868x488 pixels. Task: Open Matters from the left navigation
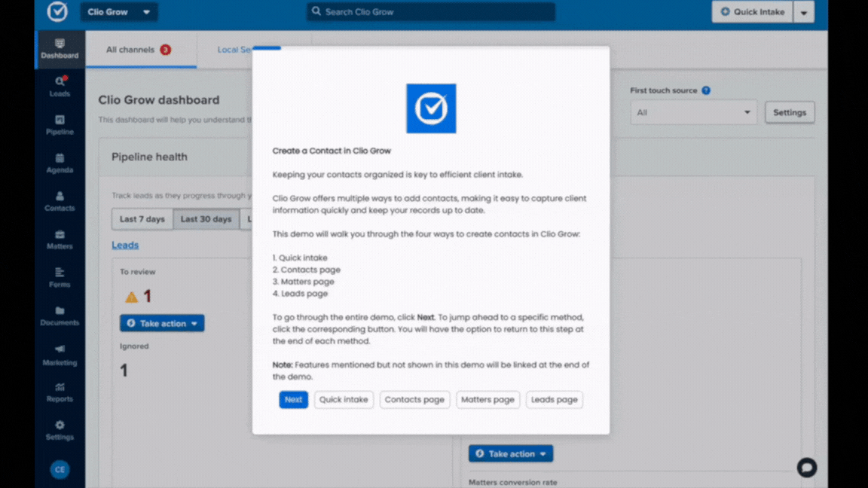point(60,240)
